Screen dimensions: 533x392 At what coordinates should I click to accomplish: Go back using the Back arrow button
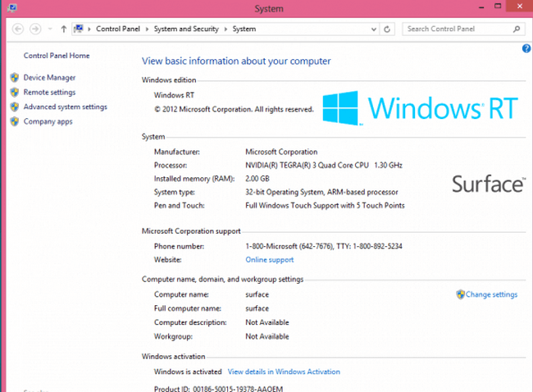[18, 29]
